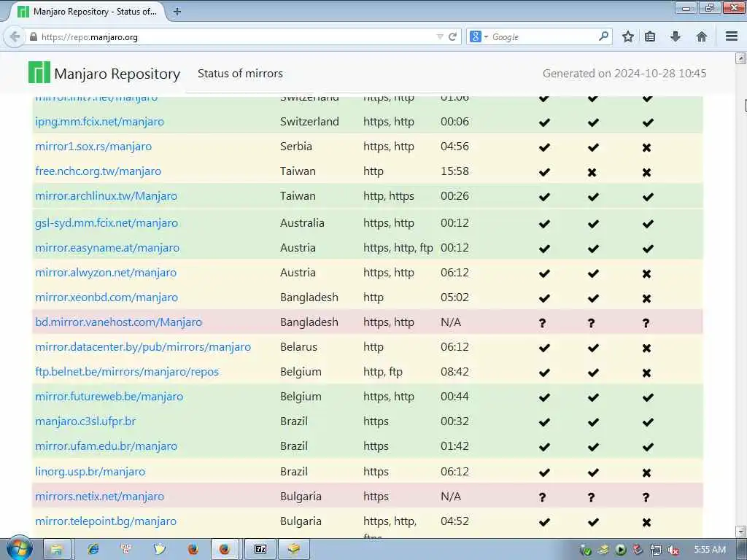This screenshot has height=560, width=747.
Task: Open the 7z taskbar application
Action: tap(260, 550)
